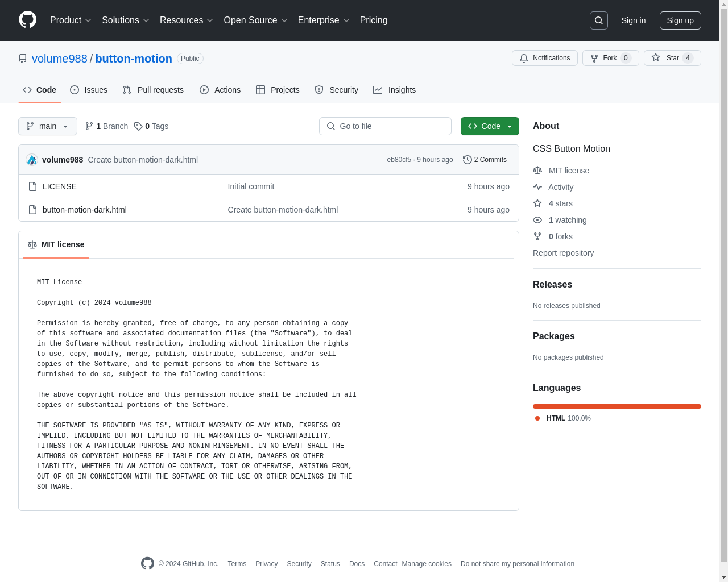Image resolution: width=728 pixels, height=582 pixels.
Task: Click Do not share my personal information
Action: point(518,564)
